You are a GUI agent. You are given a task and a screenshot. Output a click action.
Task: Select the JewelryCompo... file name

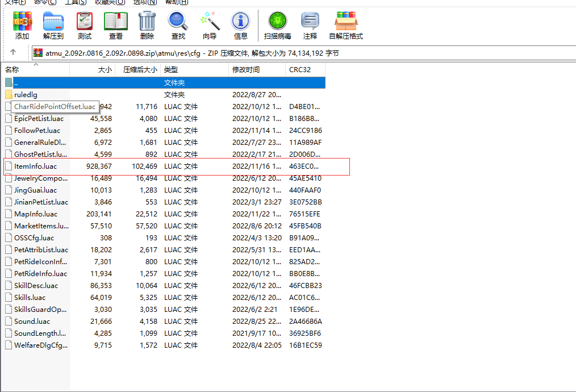41,178
